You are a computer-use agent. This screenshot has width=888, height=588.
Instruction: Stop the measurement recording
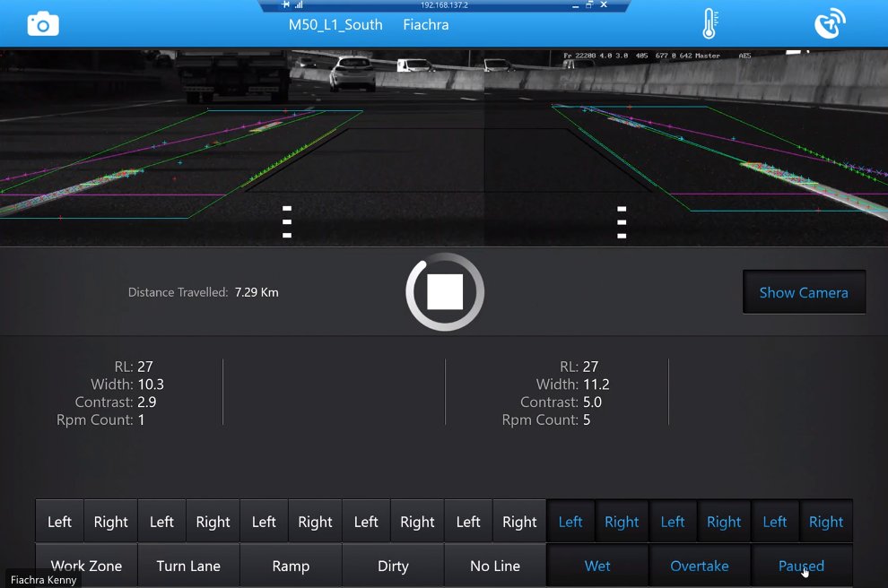coord(445,292)
